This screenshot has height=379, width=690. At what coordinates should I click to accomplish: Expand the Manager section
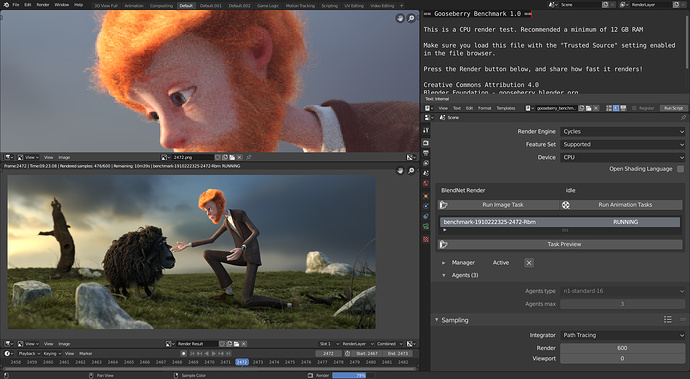(443, 263)
